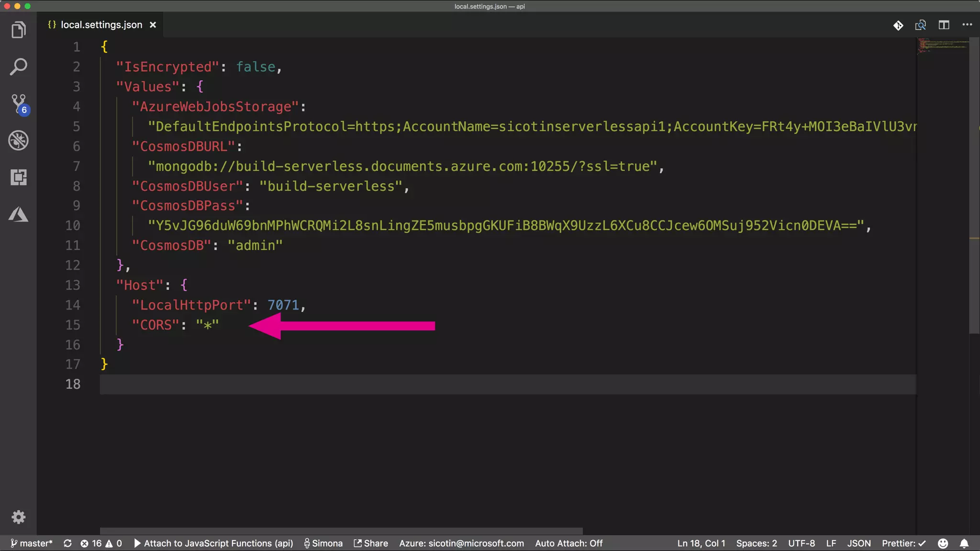980x551 pixels.
Task: Select the local.settings.json tab
Action: [101, 25]
